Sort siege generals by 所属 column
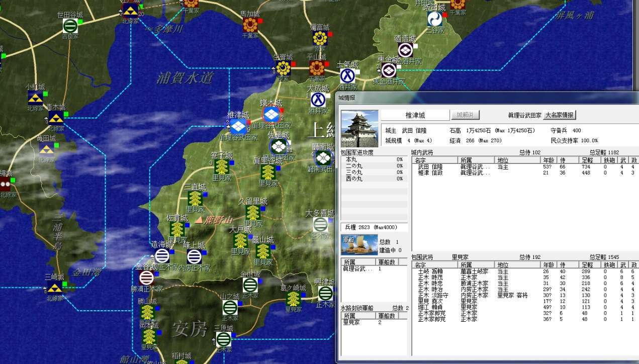Image resolution: width=639 pixels, height=364 pixels. pos(477,264)
